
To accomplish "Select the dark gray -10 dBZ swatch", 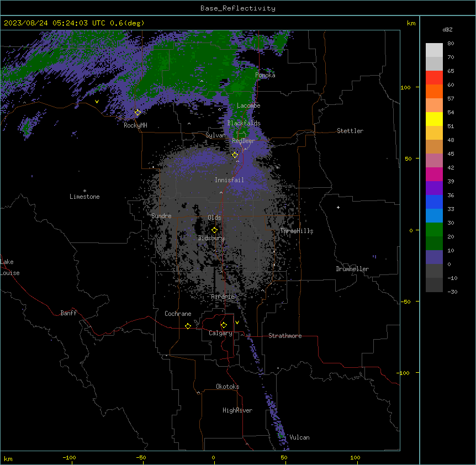I will point(434,285).
